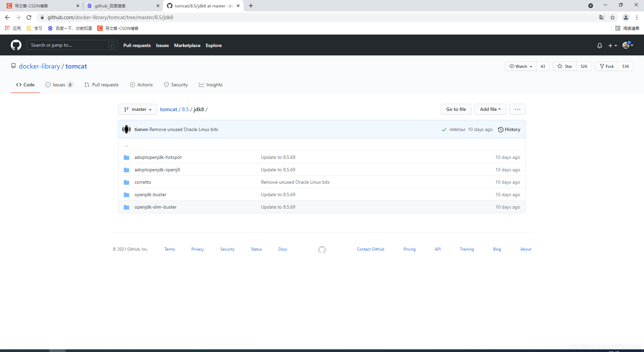Open the Chrome apps bookmark shortcut

13,28
